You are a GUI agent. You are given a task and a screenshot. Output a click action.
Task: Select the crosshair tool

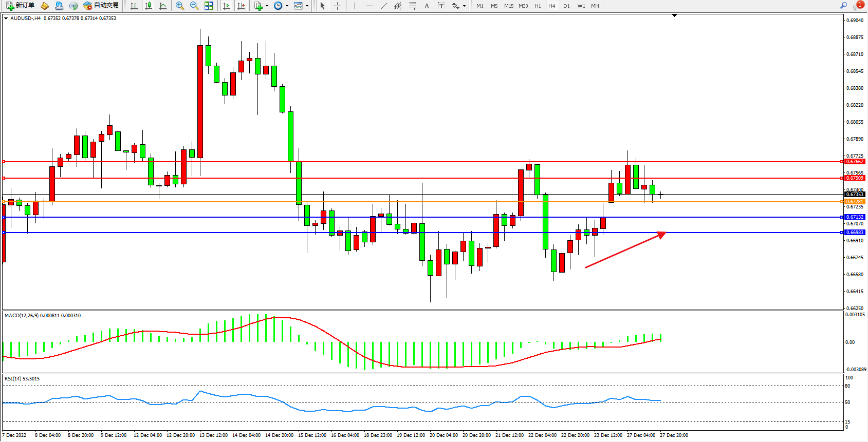point(337,6)
